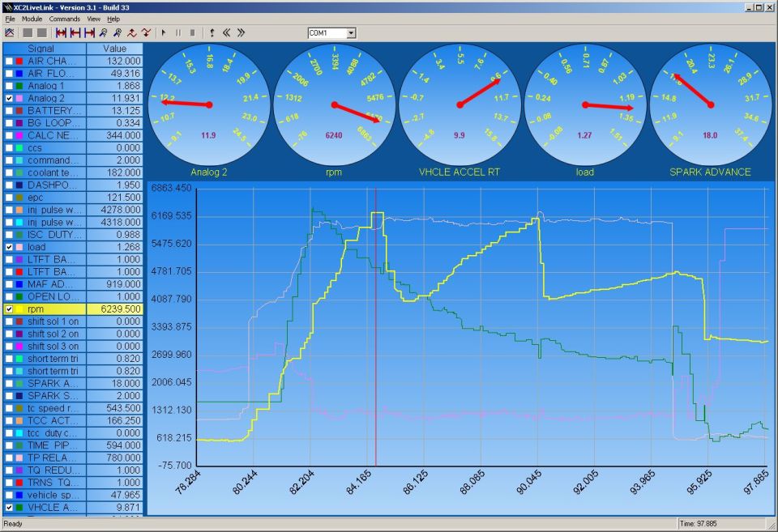Screen dimensions: 778x532
Task: Select the epc signal row
Action: point(73,198)
